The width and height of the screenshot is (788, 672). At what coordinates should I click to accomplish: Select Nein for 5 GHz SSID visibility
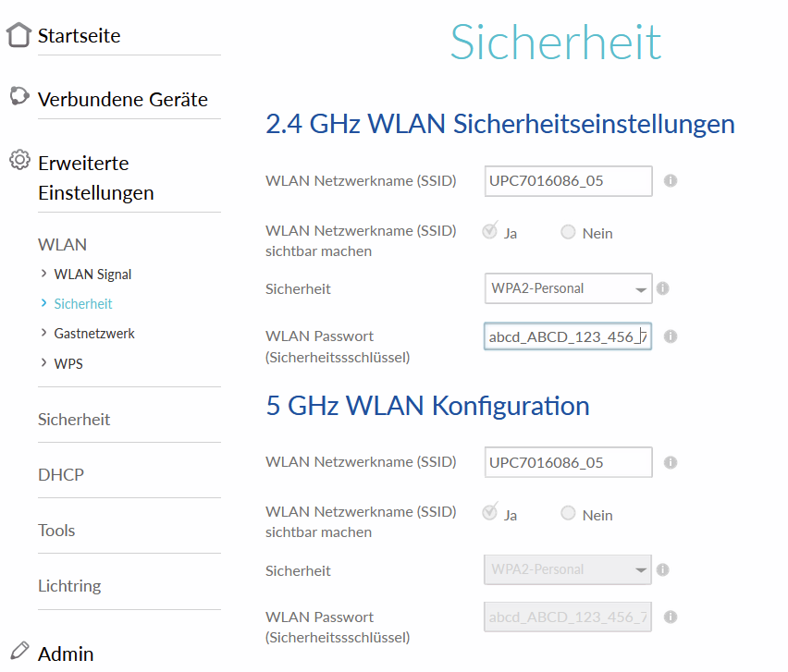569,514
